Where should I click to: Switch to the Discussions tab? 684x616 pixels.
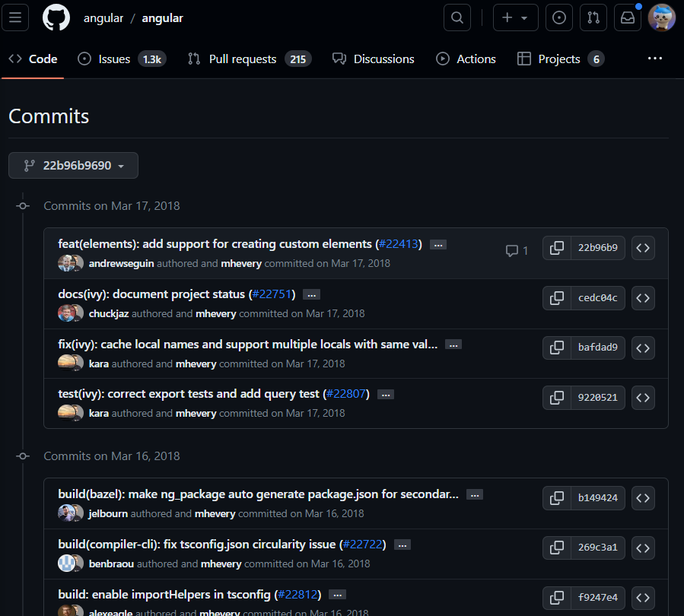[373, 59]
